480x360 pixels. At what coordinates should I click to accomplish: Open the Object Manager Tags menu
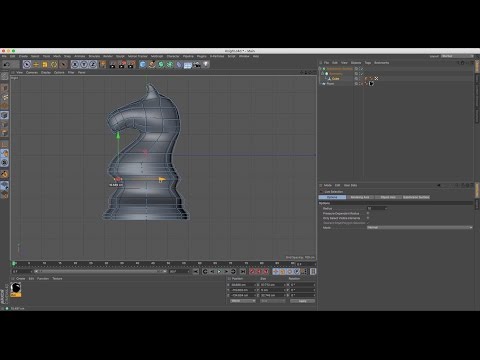[x=368, y=63]
